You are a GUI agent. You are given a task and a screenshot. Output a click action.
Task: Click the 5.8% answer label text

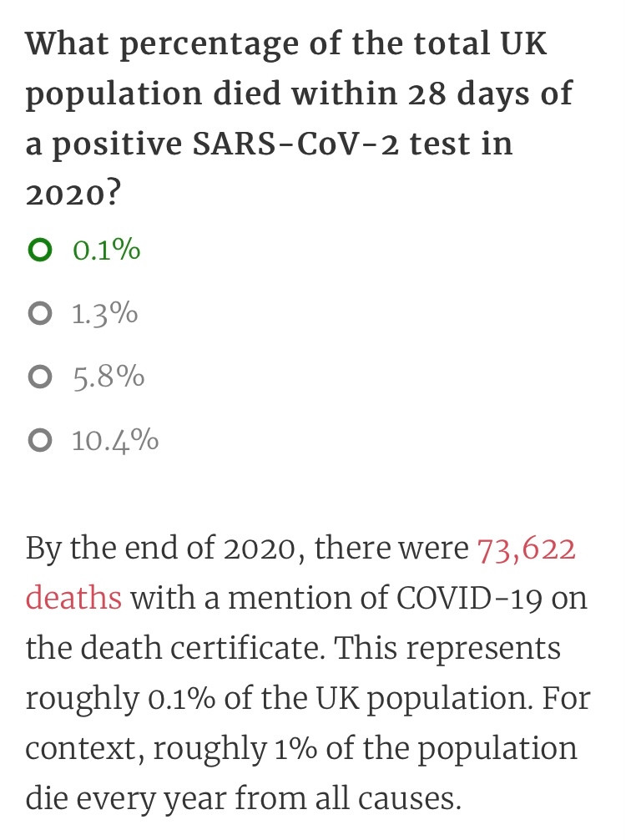[109, 377]
